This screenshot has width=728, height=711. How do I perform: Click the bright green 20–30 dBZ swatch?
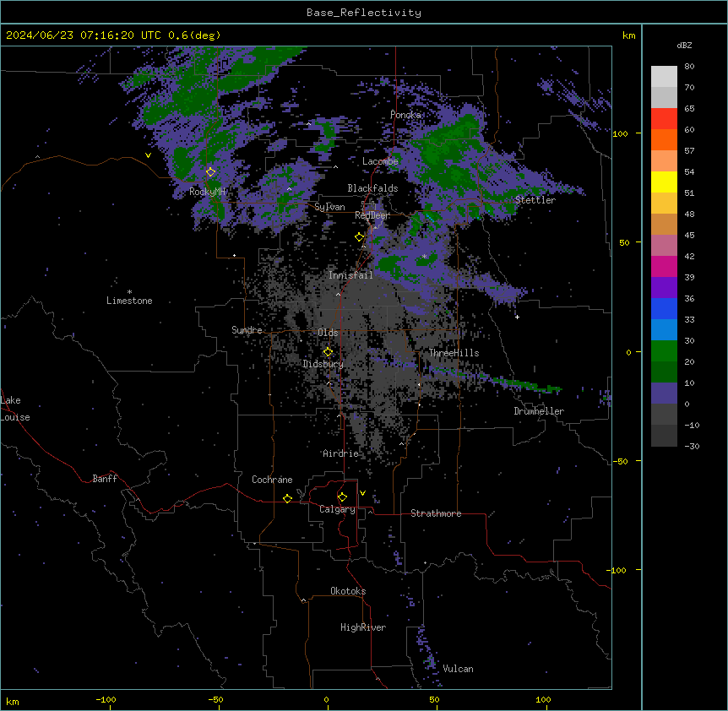pos(664,351)
